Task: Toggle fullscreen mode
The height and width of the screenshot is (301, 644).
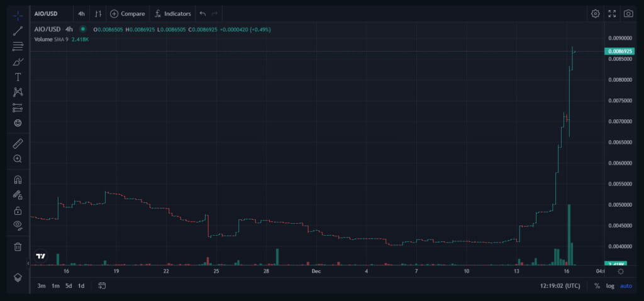Action: [x=612, y=14]
